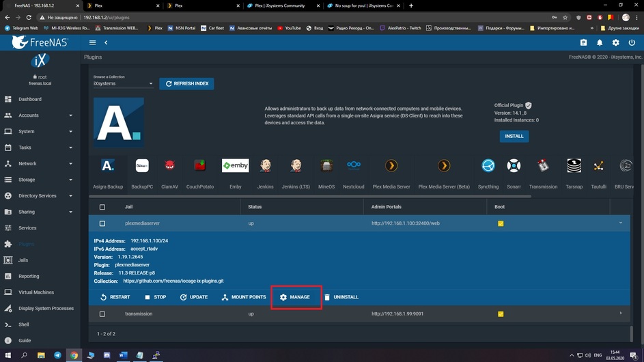This screenshot has width=644, height=362.
Task: Pick the Tautulli plugin icon
Action: point(598,165)
